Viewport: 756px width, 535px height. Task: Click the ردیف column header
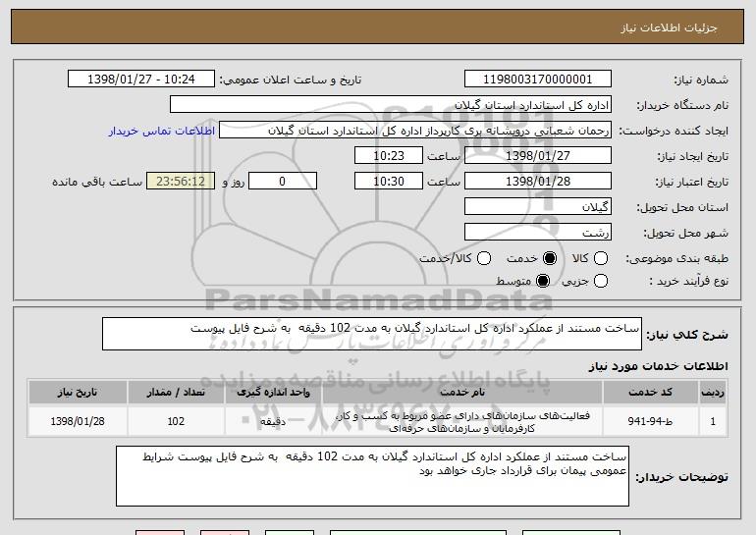[x=713, y=393]
